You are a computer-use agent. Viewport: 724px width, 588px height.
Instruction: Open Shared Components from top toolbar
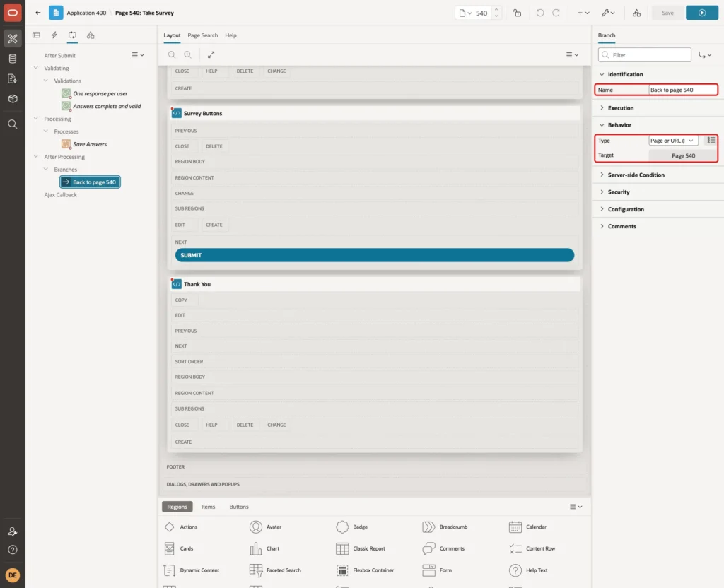pyautogui.click(x=637, y=13)
